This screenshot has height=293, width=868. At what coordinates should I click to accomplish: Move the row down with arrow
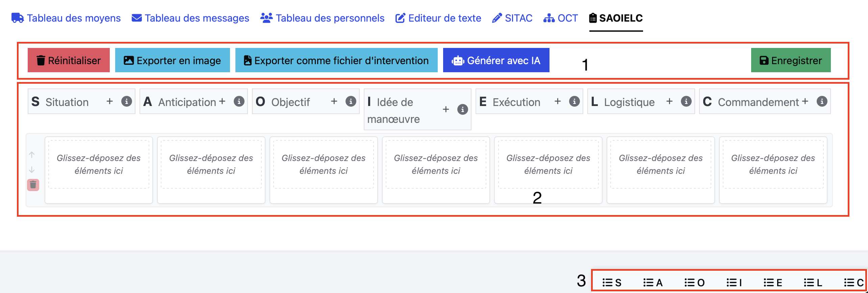[32, 169]
